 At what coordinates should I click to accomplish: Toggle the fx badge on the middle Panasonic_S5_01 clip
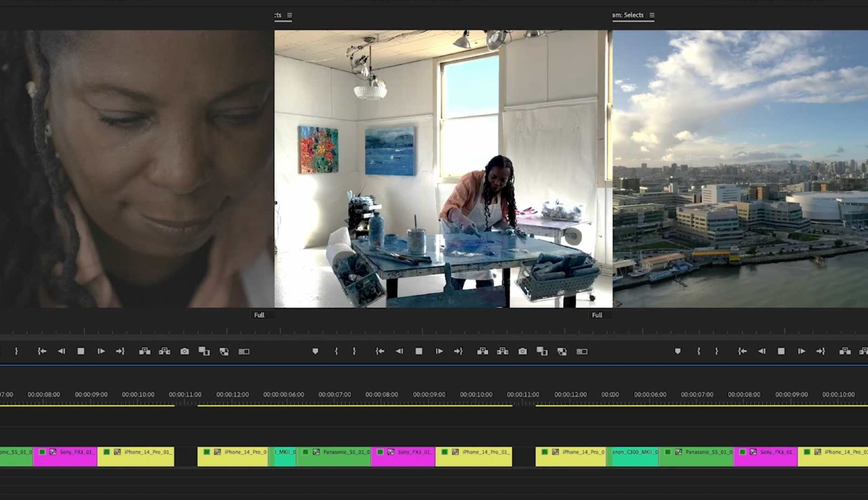tap(306, 452)
